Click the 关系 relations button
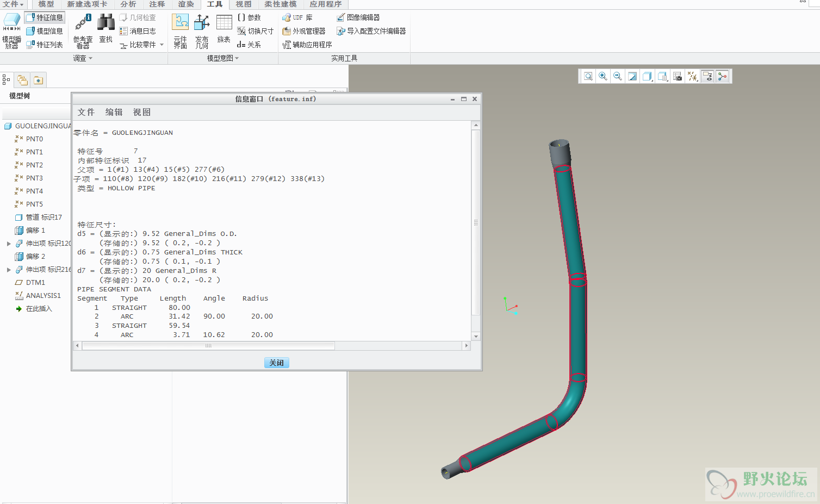Viewport: 820px width, 504px height. tap(249, 45)
